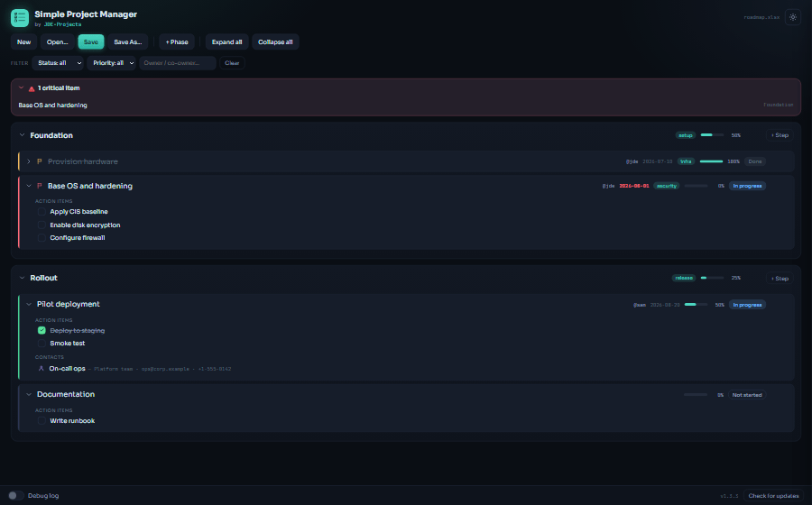The width and height of the screenshot is (812, 505).
Task: Check the Write runbook checkbox
Action: (x=42, y=420)
